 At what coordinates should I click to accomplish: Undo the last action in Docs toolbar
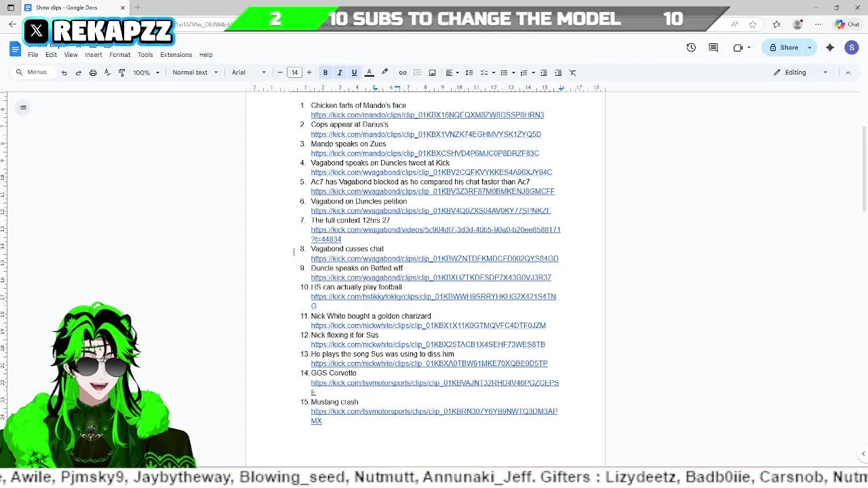pyautogui.click(x=64, y=73)
